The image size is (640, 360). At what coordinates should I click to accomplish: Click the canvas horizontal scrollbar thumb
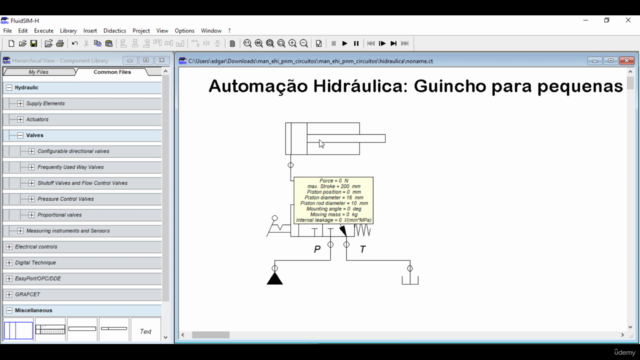[211, 335]
